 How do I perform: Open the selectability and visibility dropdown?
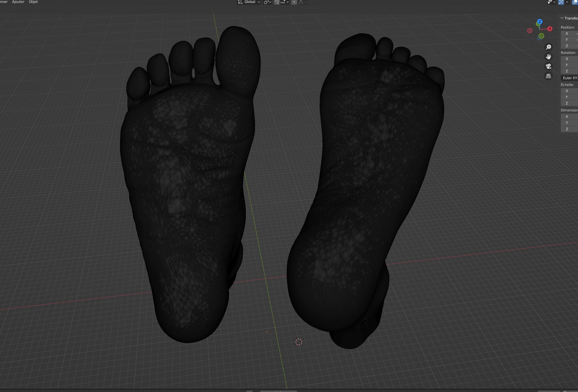point(551,2)
